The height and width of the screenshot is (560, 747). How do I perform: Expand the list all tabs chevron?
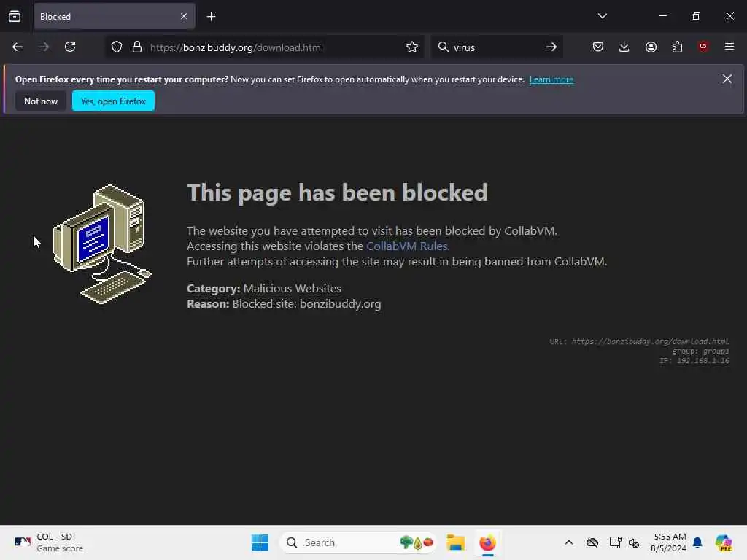pyautogui.click(x=602, y=16)
